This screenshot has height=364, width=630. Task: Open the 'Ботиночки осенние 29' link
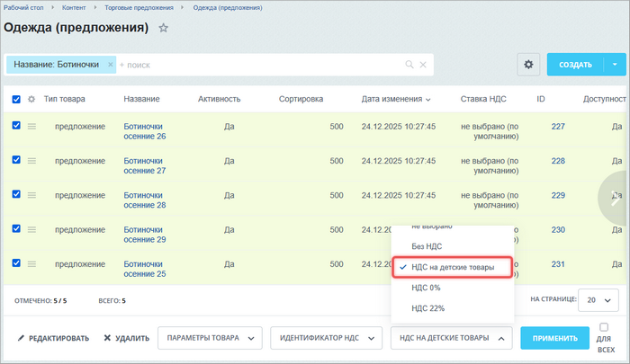[x=144, y=235]
